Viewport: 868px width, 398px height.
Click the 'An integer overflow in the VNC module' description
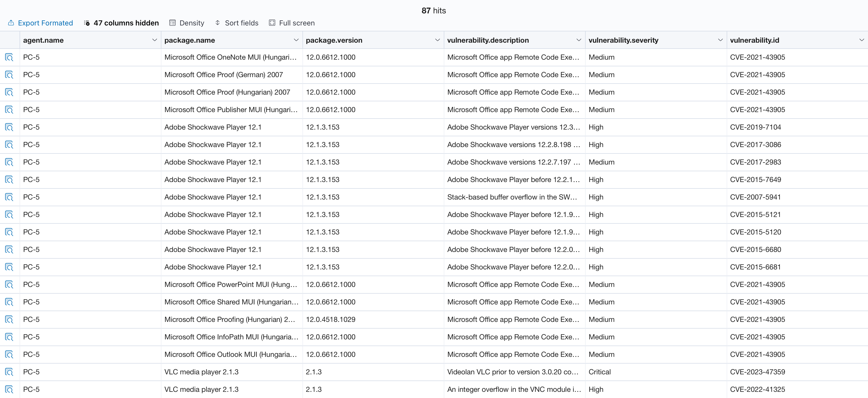(514, 390)
